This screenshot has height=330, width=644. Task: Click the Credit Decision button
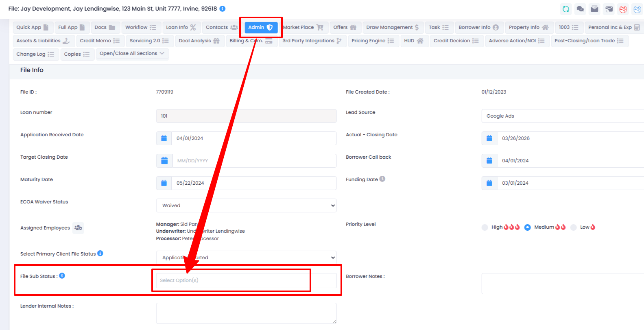coord(456,41)
